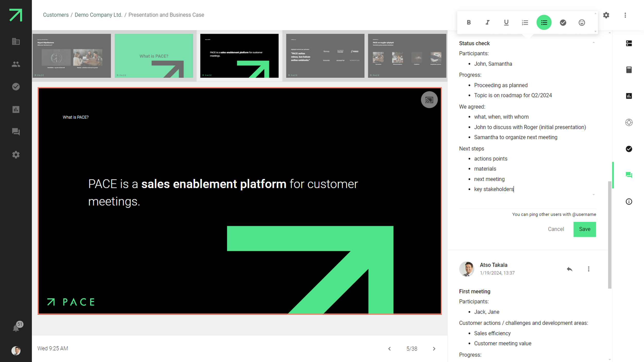Cancel editing the note
The width and height of the screenshot is (644, 362).
(x=556, y=229)
